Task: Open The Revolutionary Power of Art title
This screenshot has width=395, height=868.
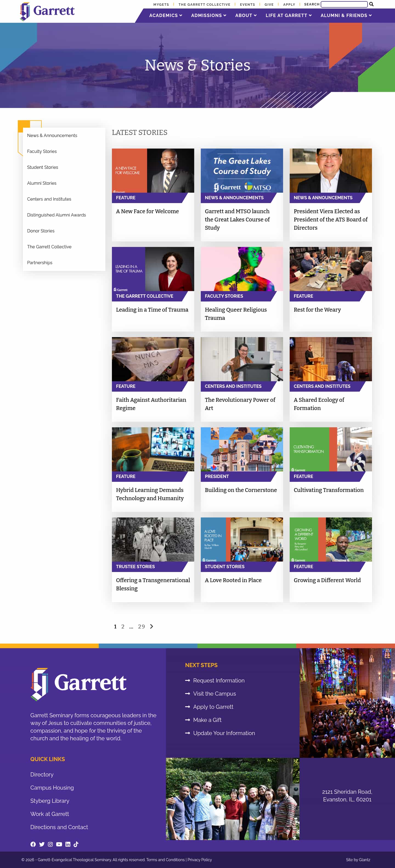Action: pyautogui.click(x=240, y=404)
